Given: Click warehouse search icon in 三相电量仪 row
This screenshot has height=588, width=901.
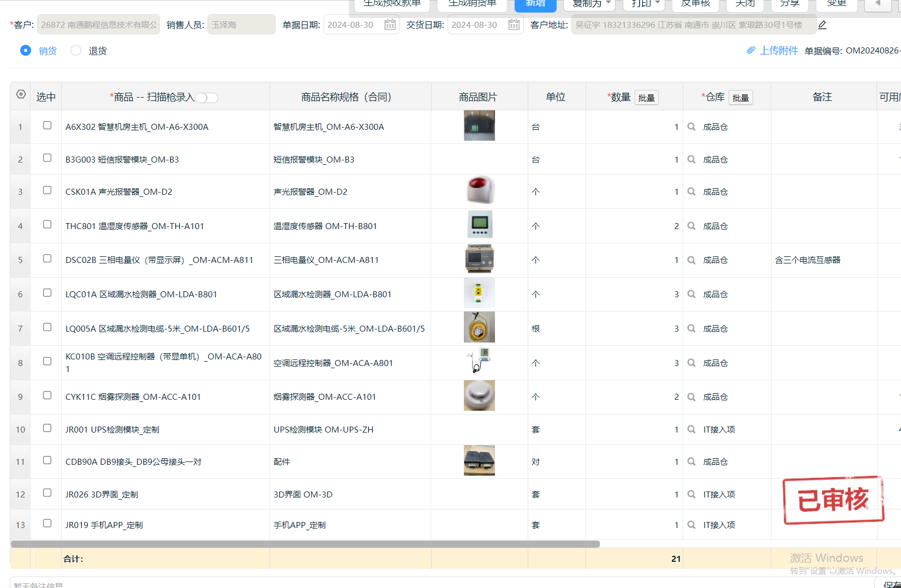Looking at the screenshot, I should pyautogui.click(x=691, y=260).
